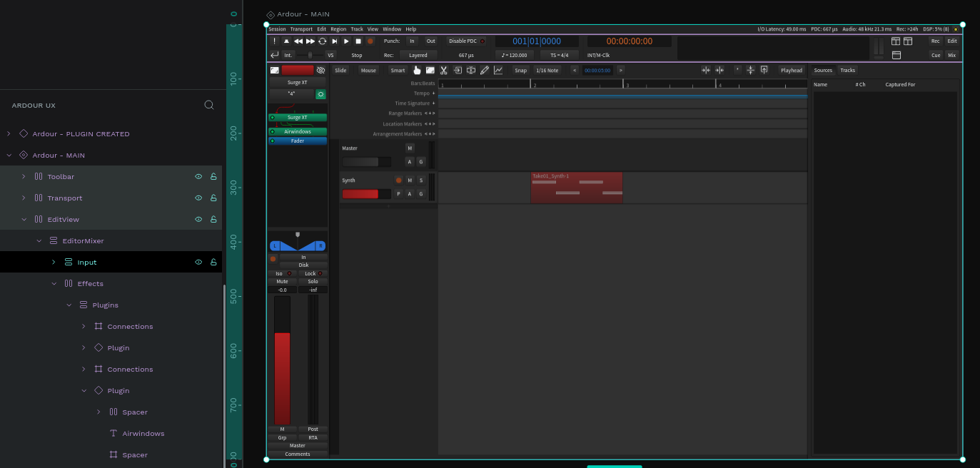The height and width of the screenshot is (468, 980).
Task: Open the Session menu
Action: click(277, 29)
